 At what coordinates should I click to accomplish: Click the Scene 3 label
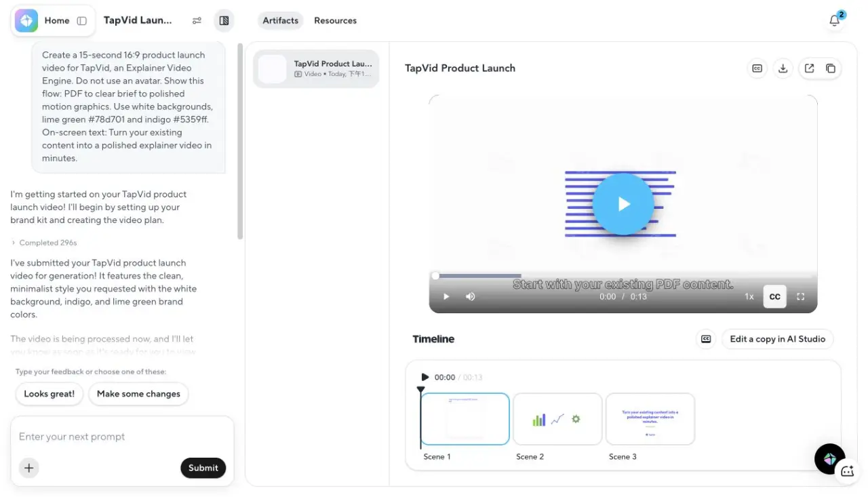pyautogui.click(x=623, y=457)
